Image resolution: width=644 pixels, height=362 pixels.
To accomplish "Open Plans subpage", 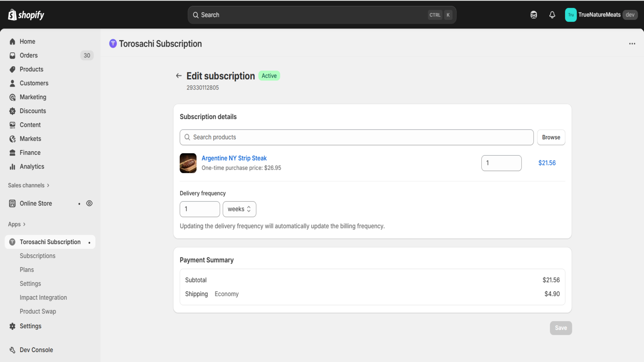I will [27, 270].
